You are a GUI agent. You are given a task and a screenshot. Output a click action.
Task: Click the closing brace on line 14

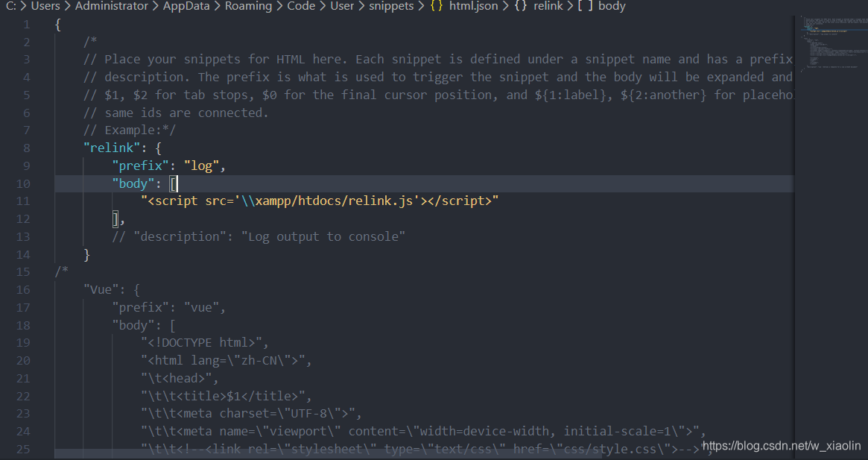[x=87, y=254]
